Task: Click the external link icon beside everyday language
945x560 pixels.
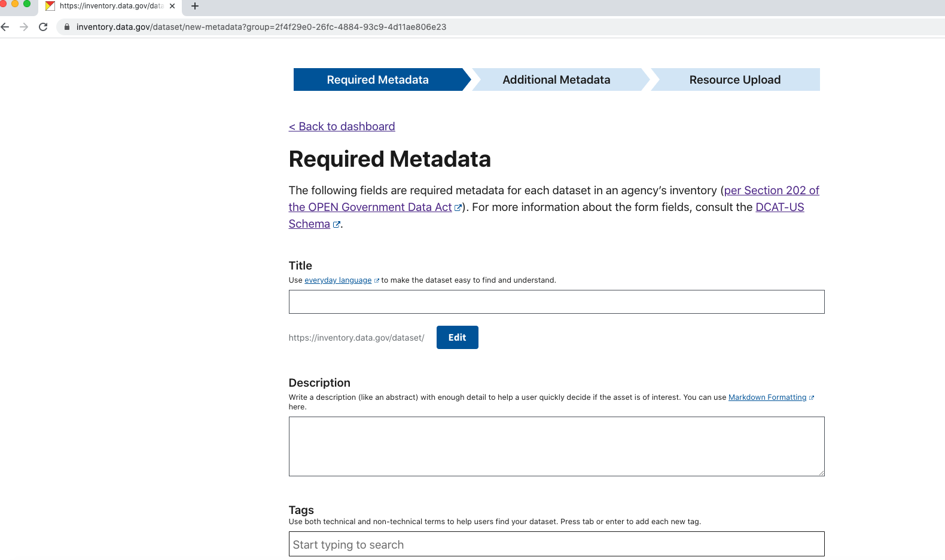Action: (376, 280)
